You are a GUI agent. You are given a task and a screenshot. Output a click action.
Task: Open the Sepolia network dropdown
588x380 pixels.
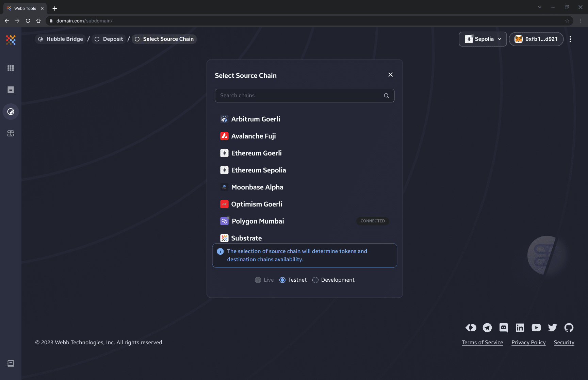(x=483, y=39)
